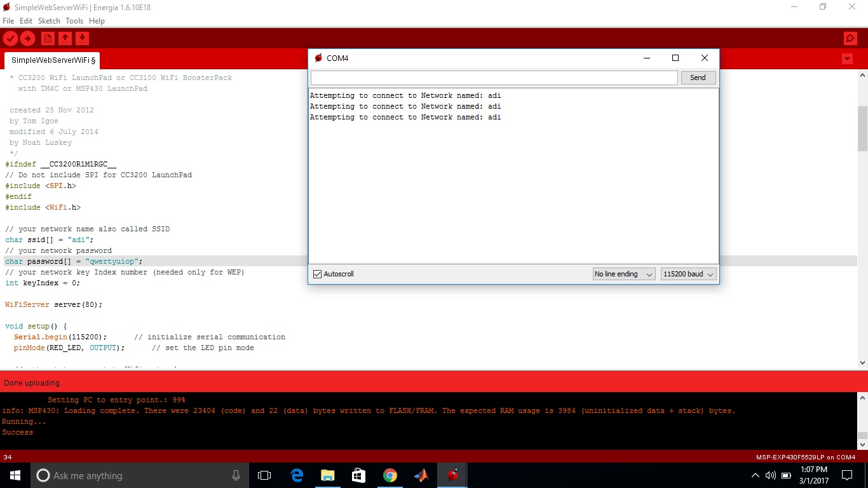
Task: Select the SimpleWebServerWiFi sketch tab
Action: click(53, 60)
